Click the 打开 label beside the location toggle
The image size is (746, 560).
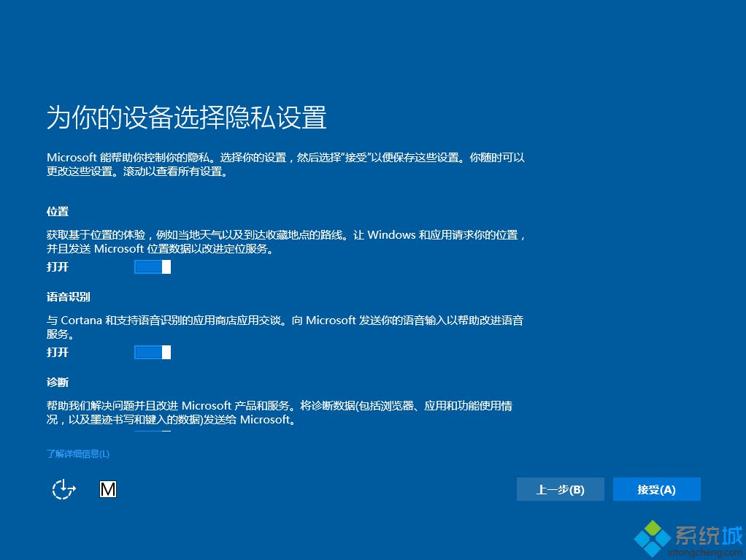pyautogui.click(x=56, y=267)
